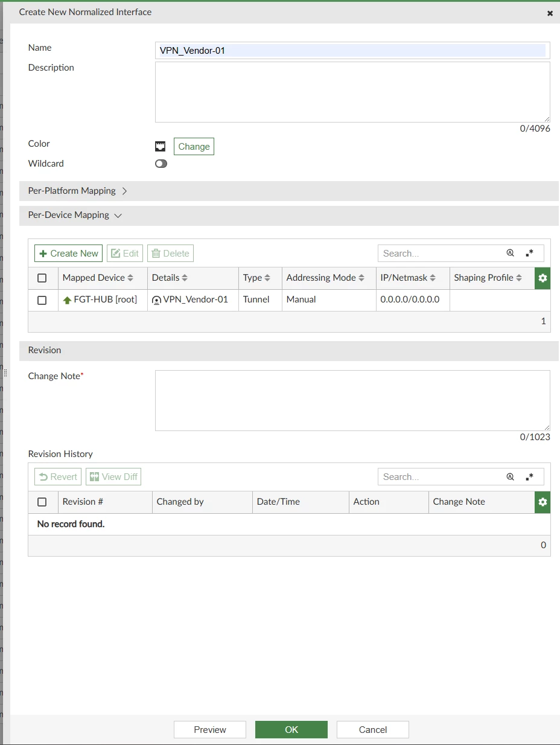The height and width of the screenshot is (745, 560).
Task: Click the Revision History search magnifier icon
Action: coord(510,477)
